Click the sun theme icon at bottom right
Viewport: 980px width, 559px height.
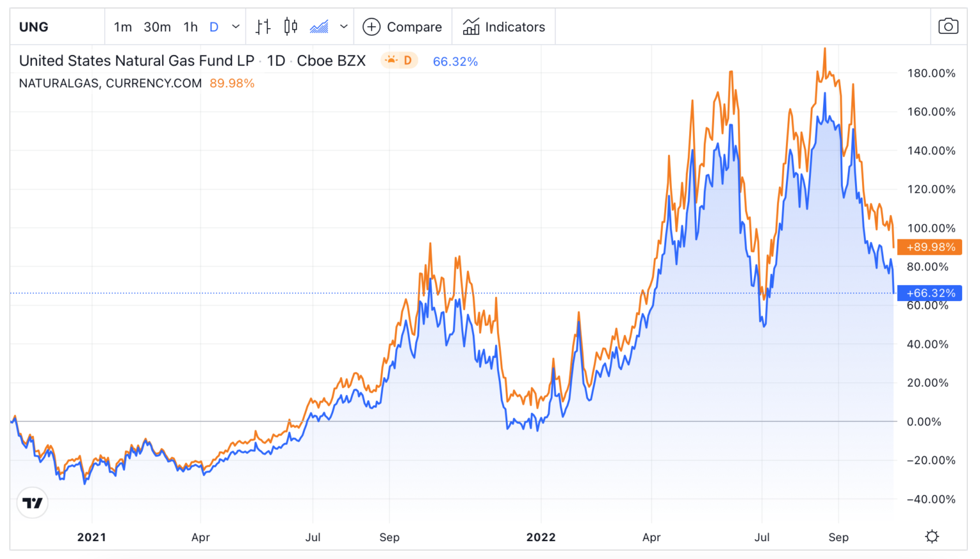coord(932,536)
